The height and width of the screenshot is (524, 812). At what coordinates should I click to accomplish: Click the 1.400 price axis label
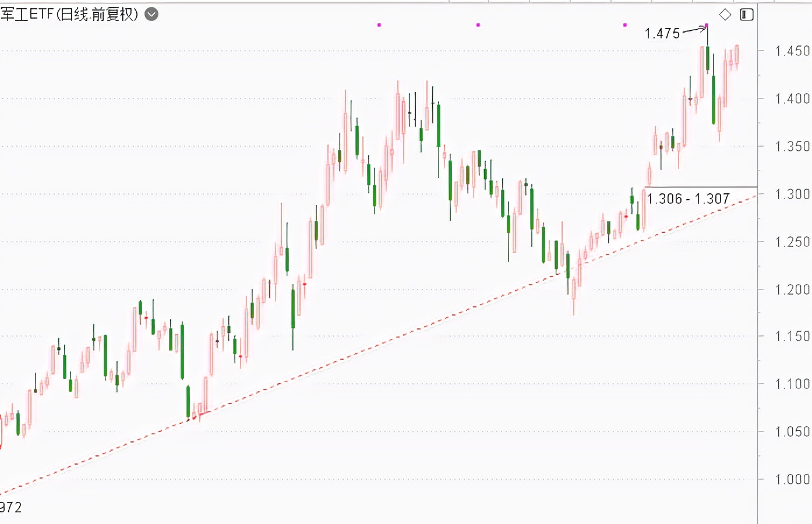tap(792, 99)
